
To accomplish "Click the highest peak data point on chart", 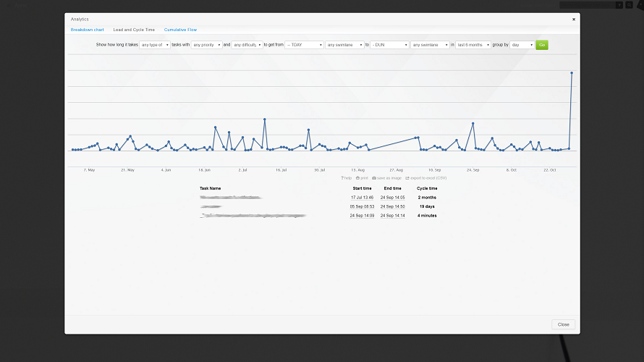I will 572,72.
